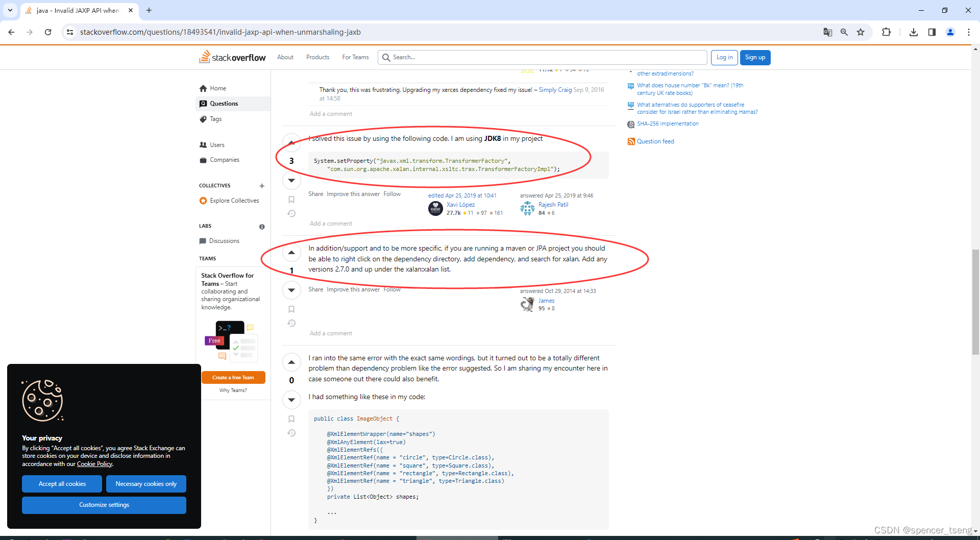Open the Chrome extensions puzzle dropdown
Viewport: 980px width, 540px height.
[x=887, y=32]
